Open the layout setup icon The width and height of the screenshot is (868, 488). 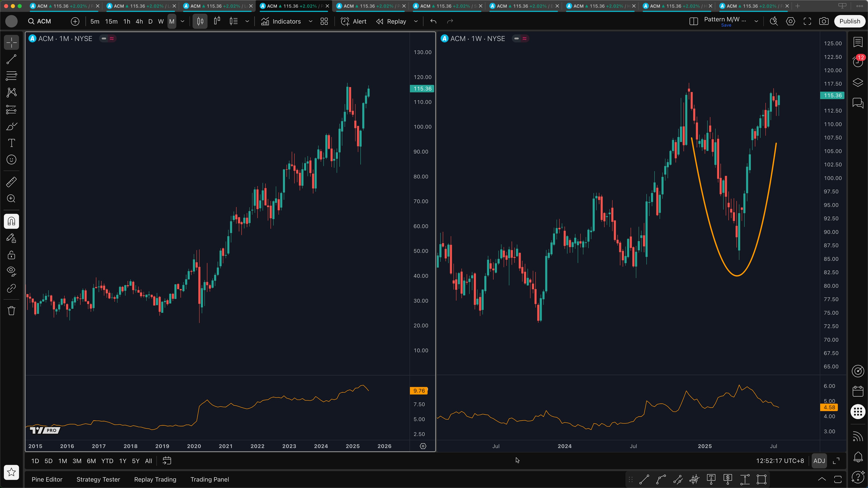tap(693, 21)
